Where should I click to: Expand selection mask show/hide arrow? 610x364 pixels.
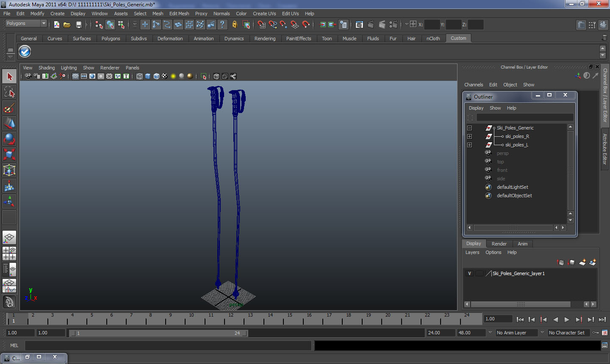click(x=135, y=25)
